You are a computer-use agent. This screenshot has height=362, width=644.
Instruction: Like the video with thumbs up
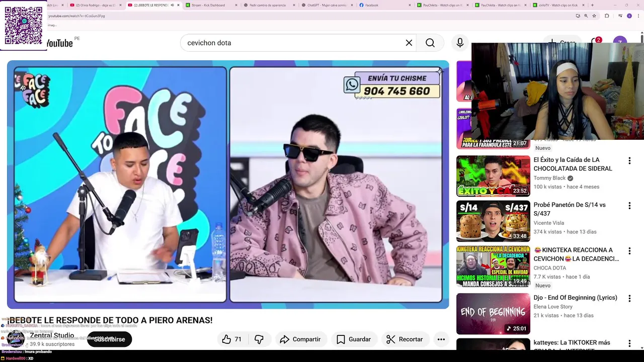[231, 339]
